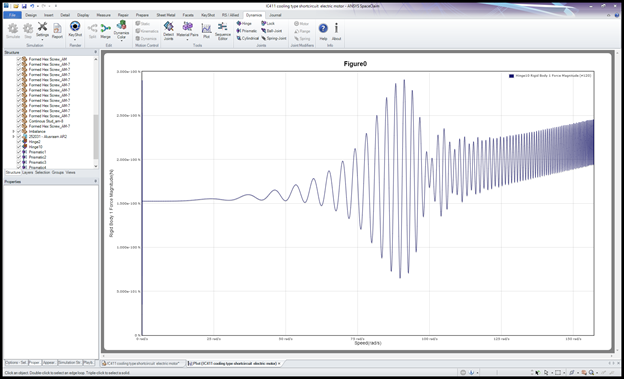Open the Sequence Editor
This screenshot has width=624, height=379.
click(222, 31)
